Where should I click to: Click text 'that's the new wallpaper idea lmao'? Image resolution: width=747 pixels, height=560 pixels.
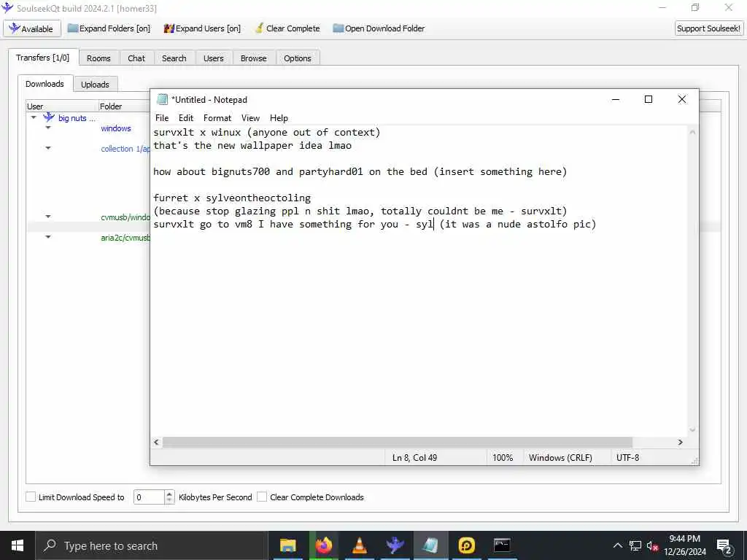click(252, 145)
